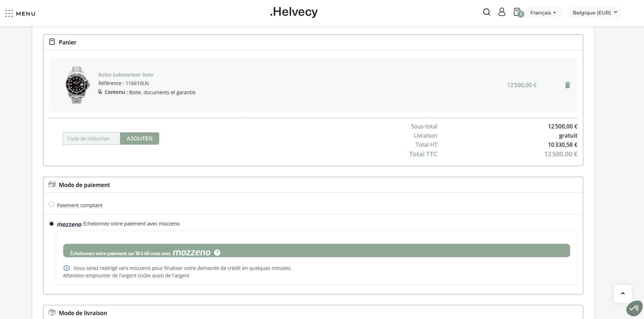This screenshot has width=644, height=319.
Task: Click the Rolex item price 12 500,00 €
Action: (522, 85)
